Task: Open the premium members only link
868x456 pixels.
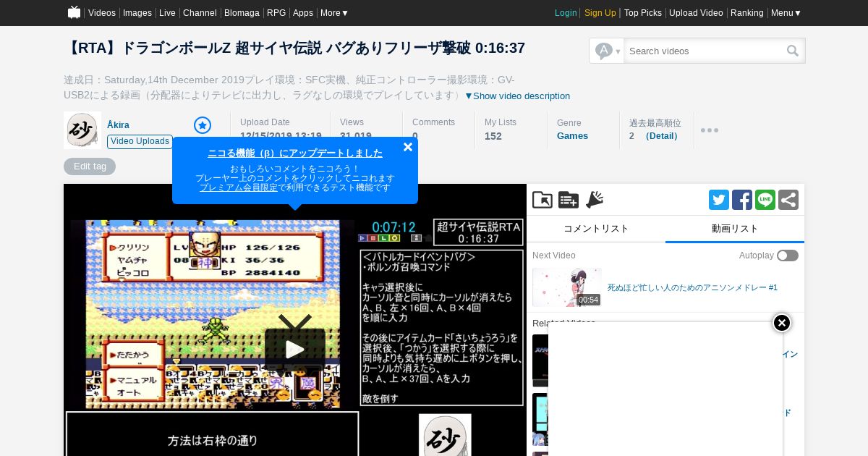Action: 239,187
